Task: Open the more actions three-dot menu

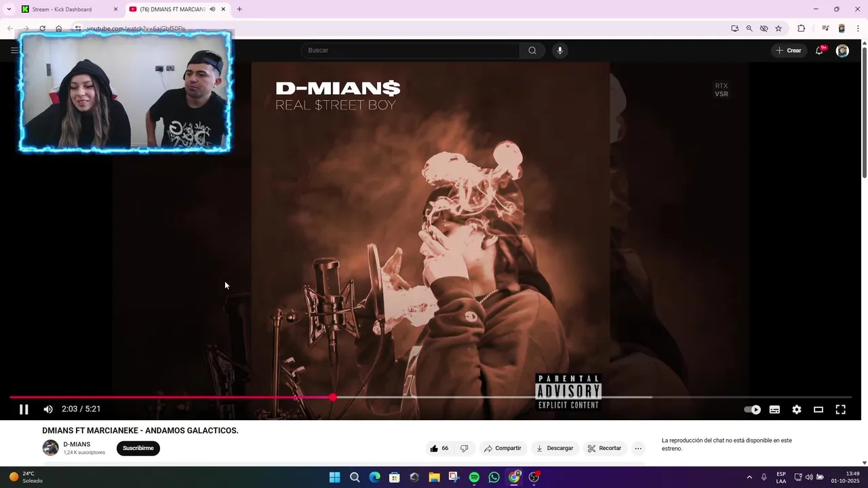Action: coord(638,448)
